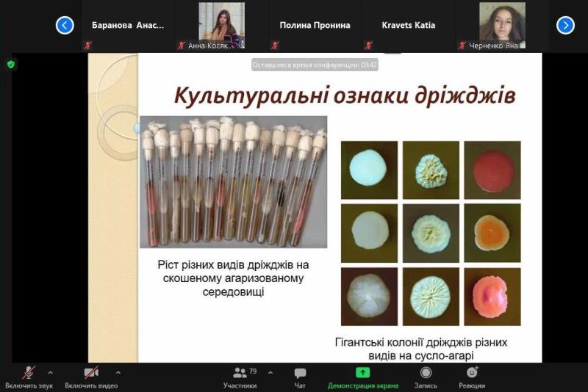Image resolution: width=588 pixels, height=392 pixels.
Task: Click the Запись record button
Action: coord(426,377)
